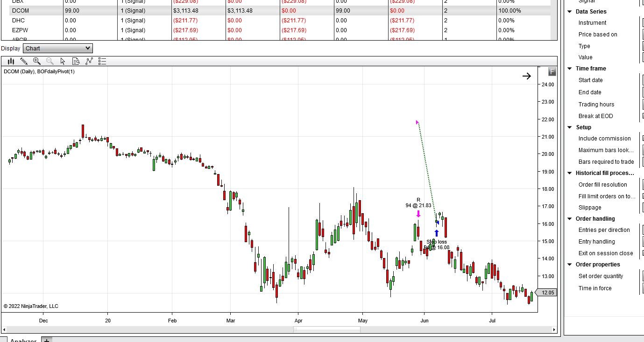Add a new tab with the plus button
Viewport: 644px width, 342px height.
47,340
